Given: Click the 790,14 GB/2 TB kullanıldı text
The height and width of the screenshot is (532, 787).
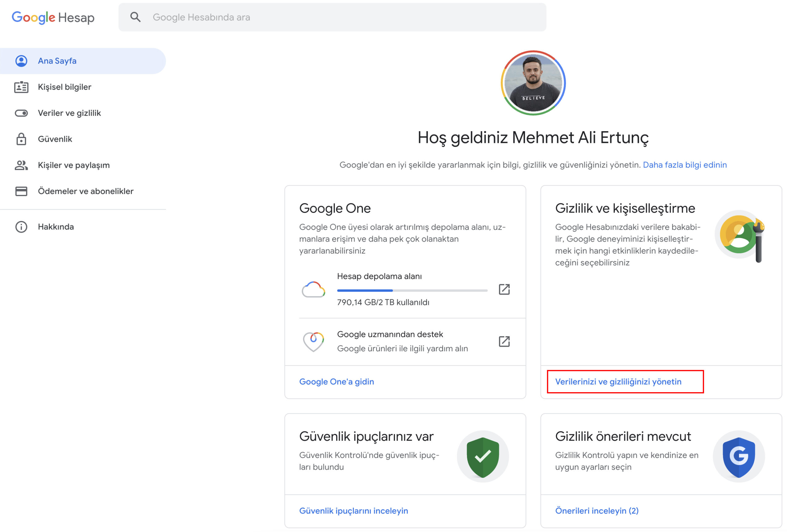Looking at the screenshot, I should (x=383, y=302).
